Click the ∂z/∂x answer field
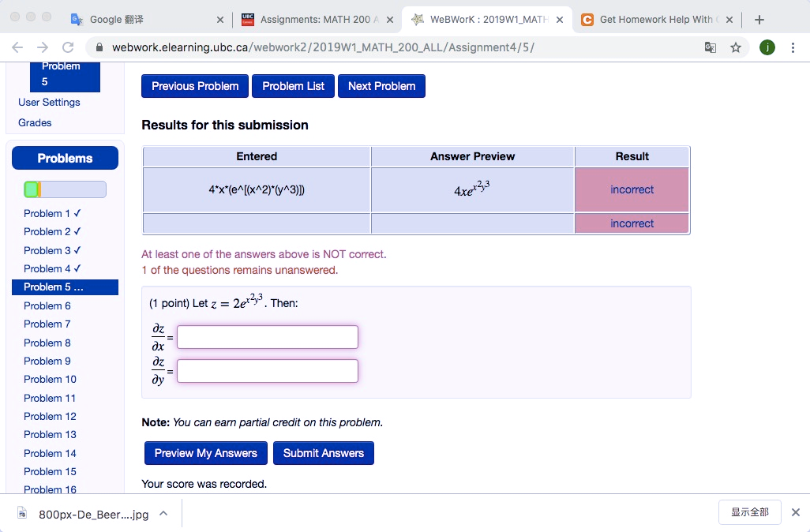This screenshot has width=810, height=532. 267,336
